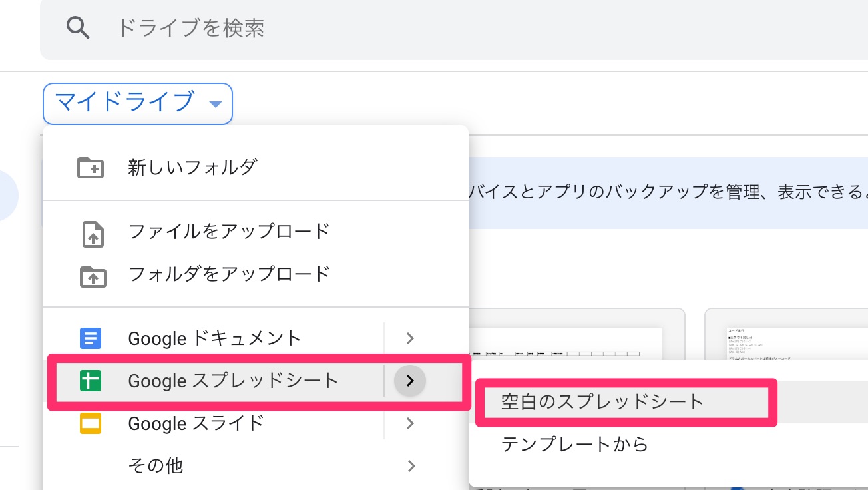The width and height of the screenshot is (868, 490).
Task: Expand the その他 submenu arrow
Action: click(x=410, y=465)
